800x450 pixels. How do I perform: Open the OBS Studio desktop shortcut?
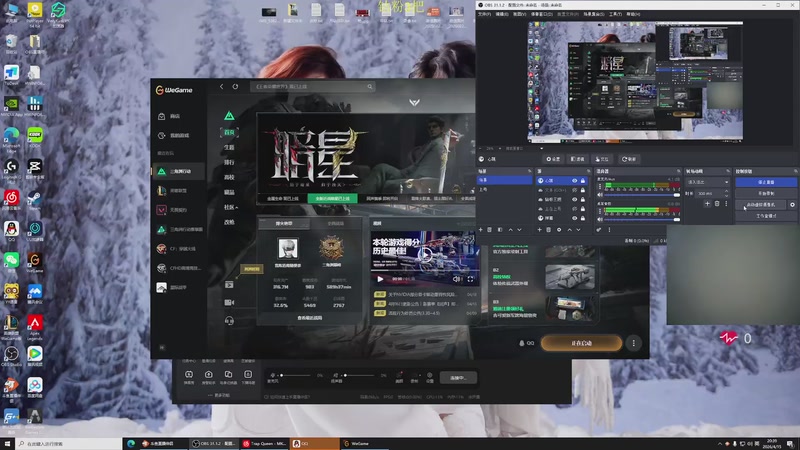point(11,356)
